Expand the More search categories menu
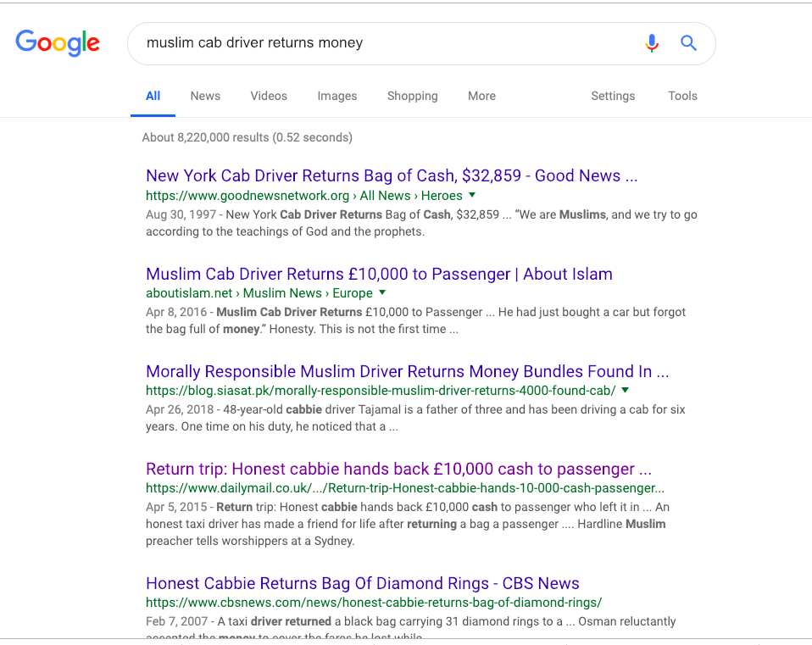 pyautogui.click(x=481, y=96)
